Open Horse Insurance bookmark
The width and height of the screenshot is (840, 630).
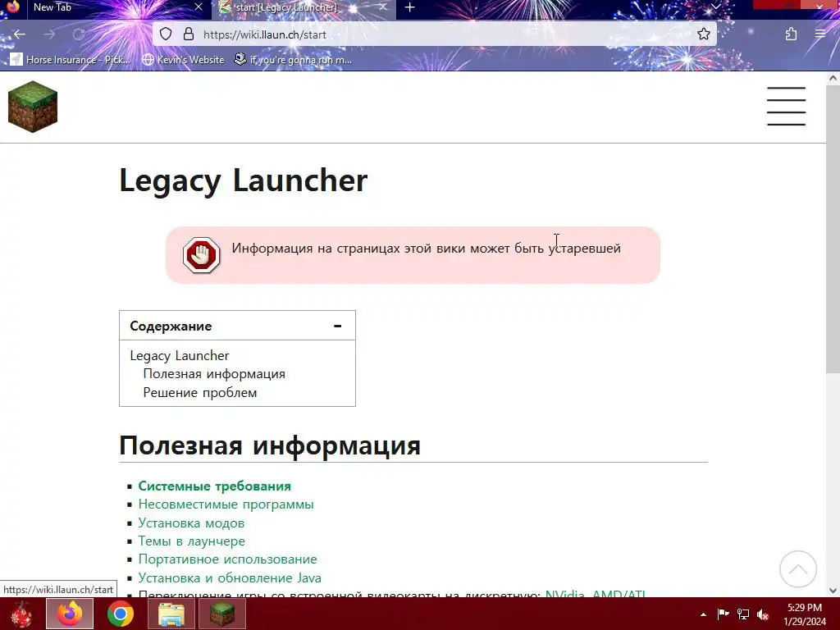(71, 59)
